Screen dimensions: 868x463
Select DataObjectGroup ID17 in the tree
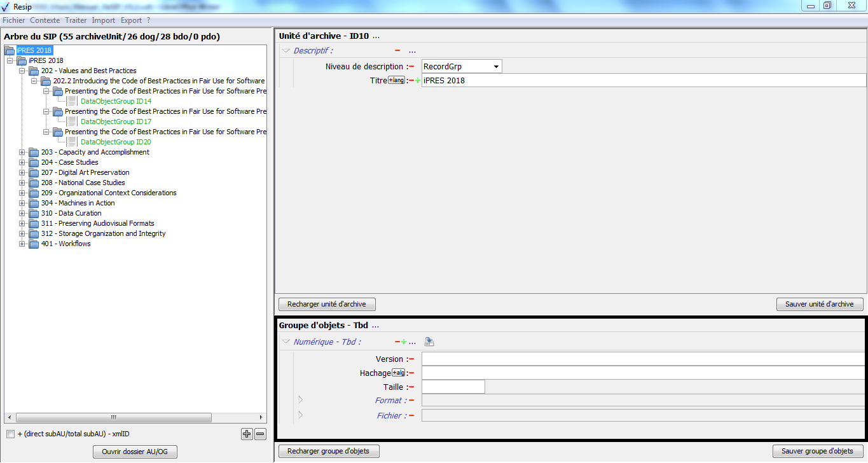click(x=116, y=122)
